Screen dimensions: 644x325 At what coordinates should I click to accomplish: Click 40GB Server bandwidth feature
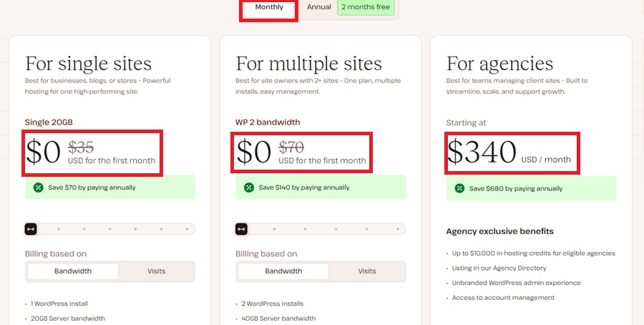pos(278,319)
